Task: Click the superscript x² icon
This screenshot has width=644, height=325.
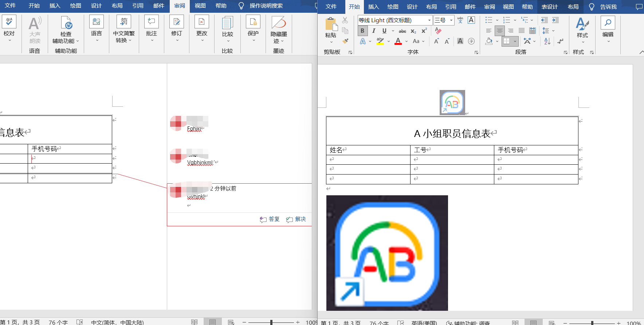Action: pyautogui.click(x=424, y=31)
